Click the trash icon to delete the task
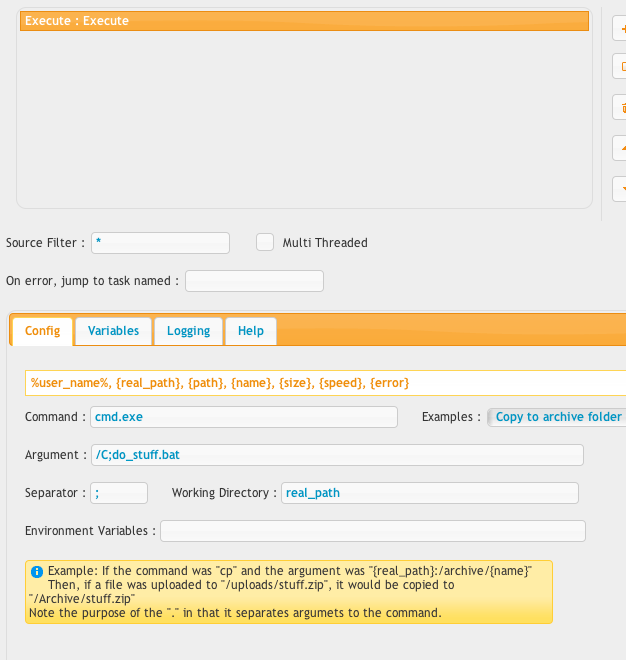 620,107
